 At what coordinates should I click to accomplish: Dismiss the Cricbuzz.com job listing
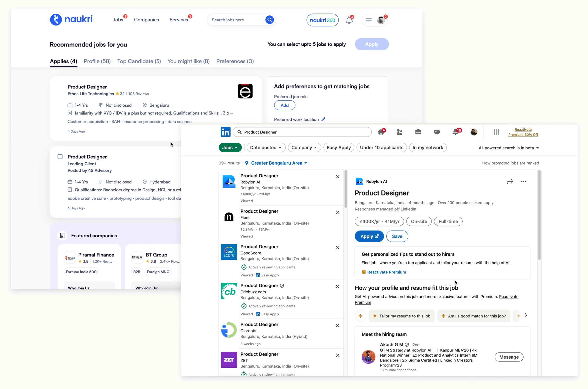(337, 287)
